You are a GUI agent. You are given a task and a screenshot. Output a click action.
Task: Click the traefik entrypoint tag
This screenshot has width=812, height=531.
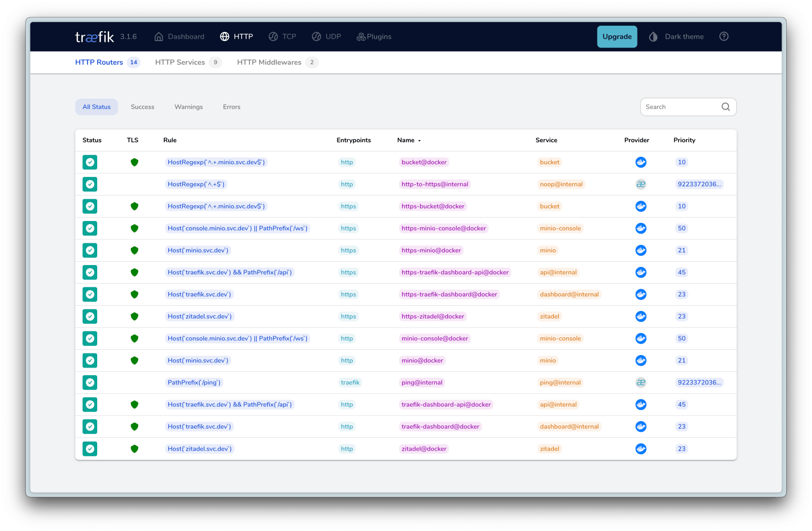click(350, 383)
